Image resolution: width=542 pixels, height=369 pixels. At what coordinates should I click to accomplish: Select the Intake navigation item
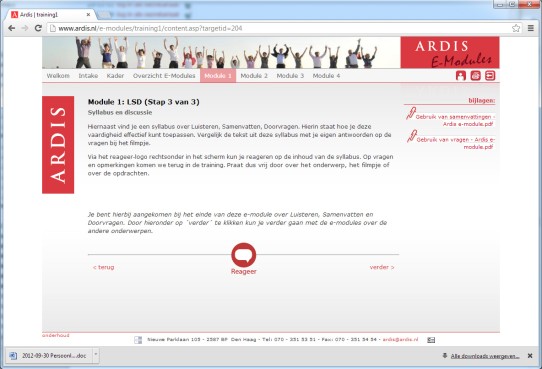88,76
